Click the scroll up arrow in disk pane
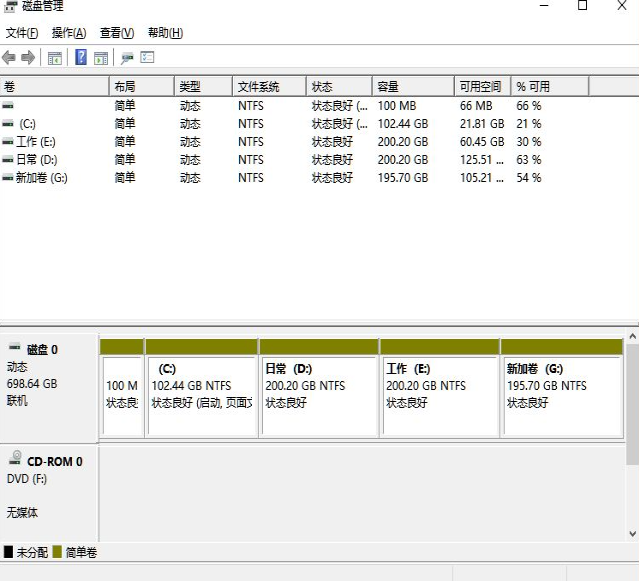The height and width of the screenshot is (581, 639). [632, 339]
